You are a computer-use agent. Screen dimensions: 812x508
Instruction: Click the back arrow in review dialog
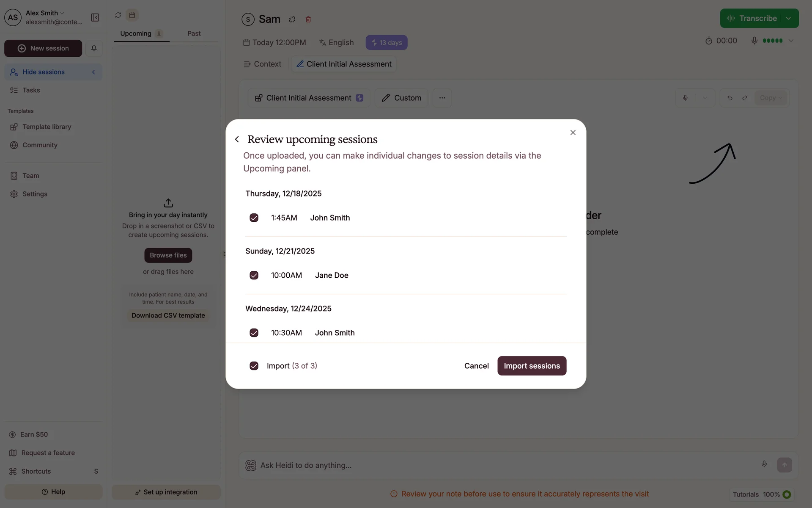237,139
